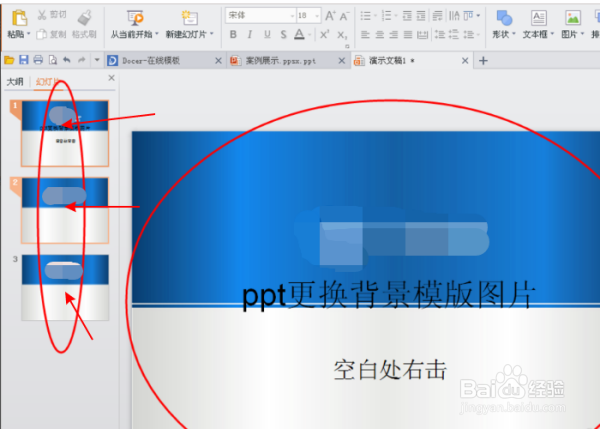Center align text
This screenshot has height=429, width=600.
380,35
